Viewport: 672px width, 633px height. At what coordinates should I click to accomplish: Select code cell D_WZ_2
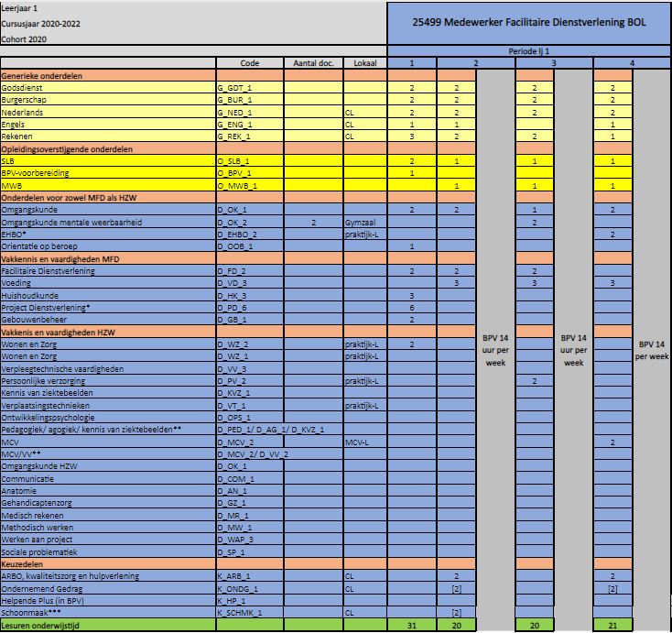250,344
